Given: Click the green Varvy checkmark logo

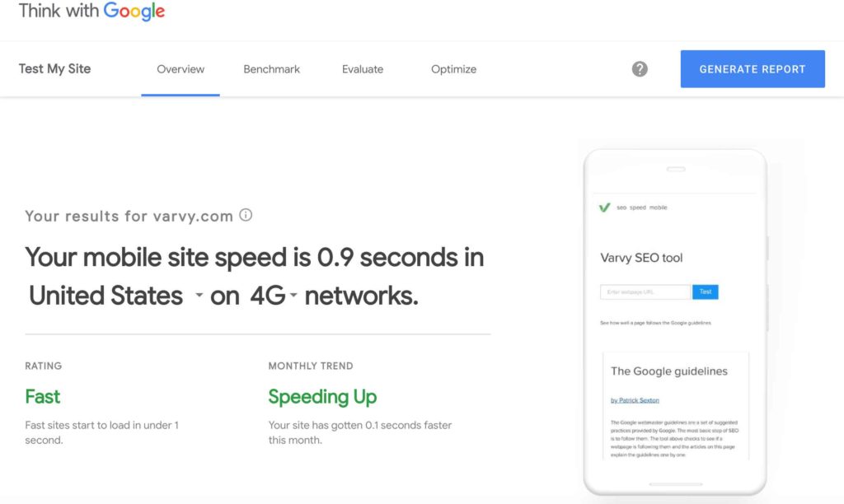Looking at the screenshot, I should pos(605,208).
